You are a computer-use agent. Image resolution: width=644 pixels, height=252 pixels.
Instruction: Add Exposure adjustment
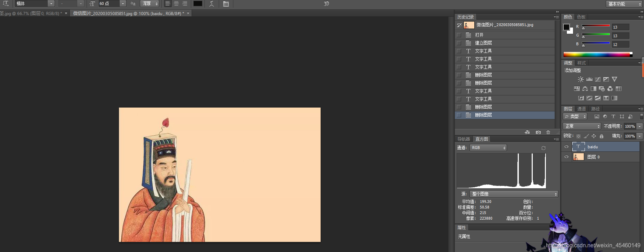[606, 79]
